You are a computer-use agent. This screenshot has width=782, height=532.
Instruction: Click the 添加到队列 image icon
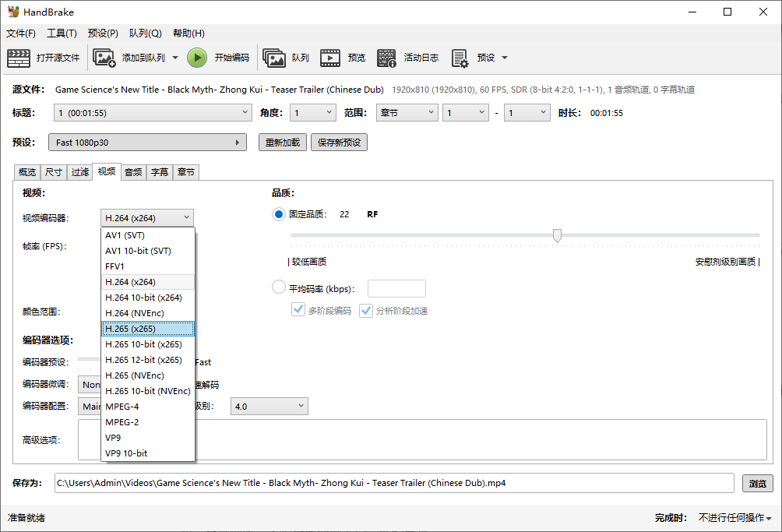104,58
